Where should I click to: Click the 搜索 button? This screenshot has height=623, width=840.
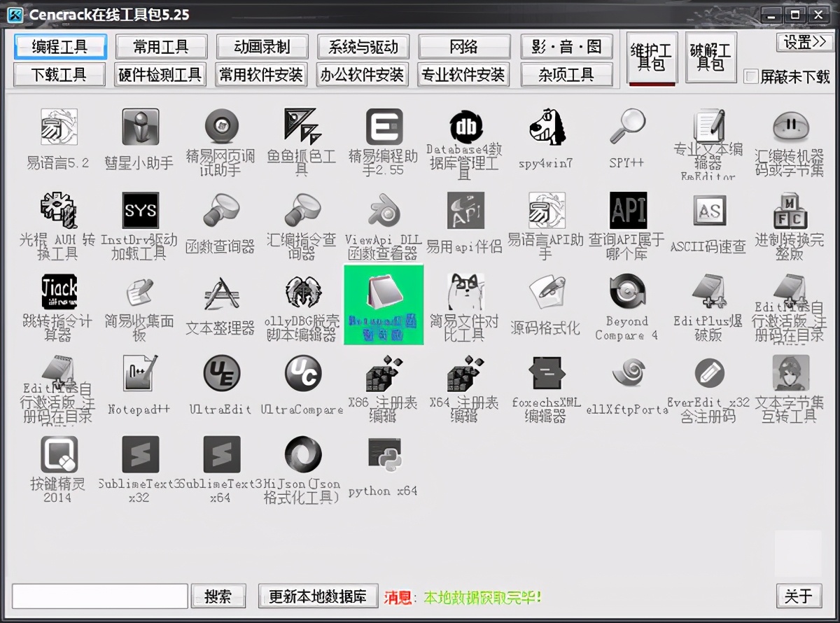(x=218, y=596)
